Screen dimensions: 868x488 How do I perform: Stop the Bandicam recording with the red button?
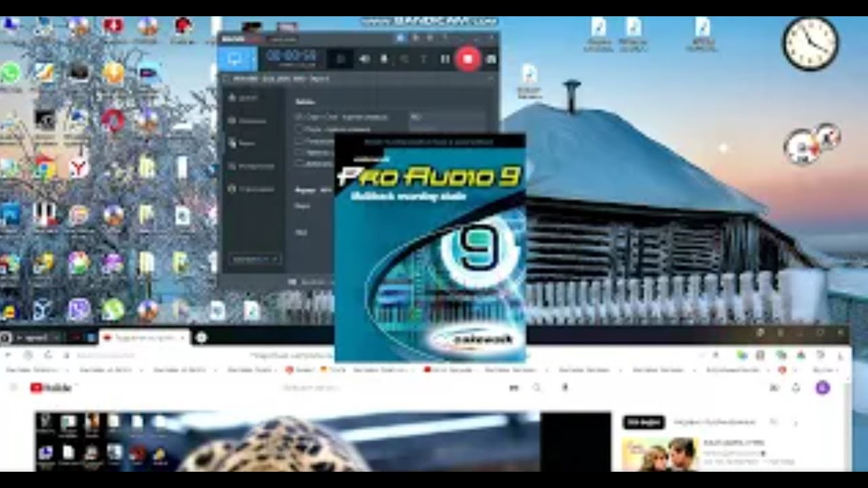[467, 59]
